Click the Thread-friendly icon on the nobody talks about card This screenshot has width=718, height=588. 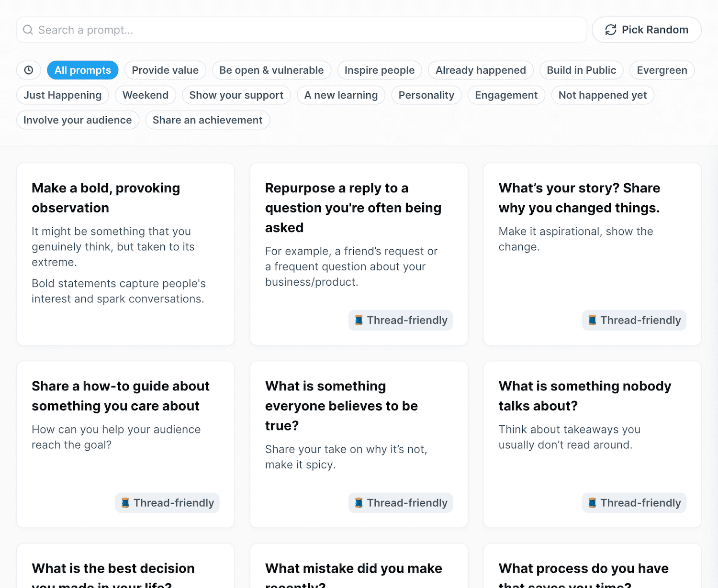[593, 503]
